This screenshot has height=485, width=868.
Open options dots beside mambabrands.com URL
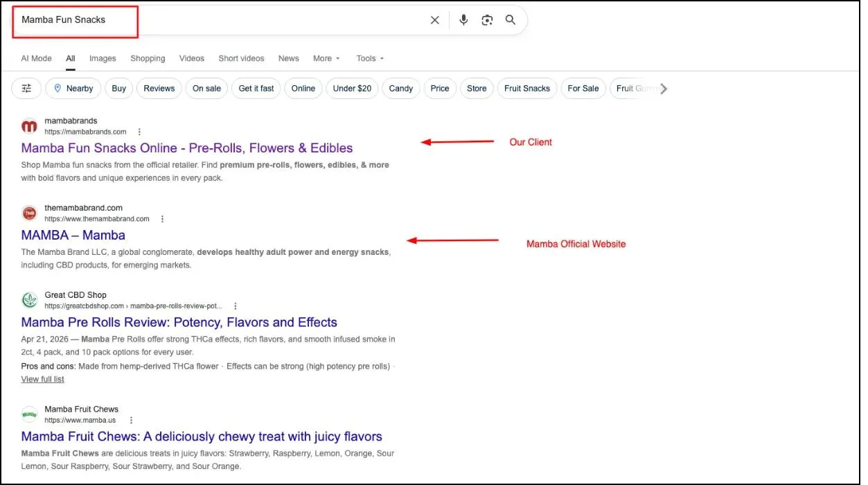click(x=139, y=132)
